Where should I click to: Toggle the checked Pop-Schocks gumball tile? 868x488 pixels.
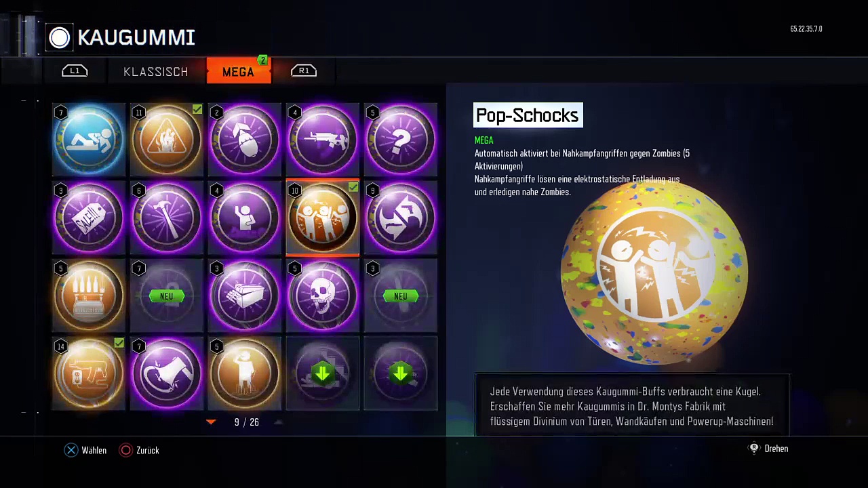(323, 218)
